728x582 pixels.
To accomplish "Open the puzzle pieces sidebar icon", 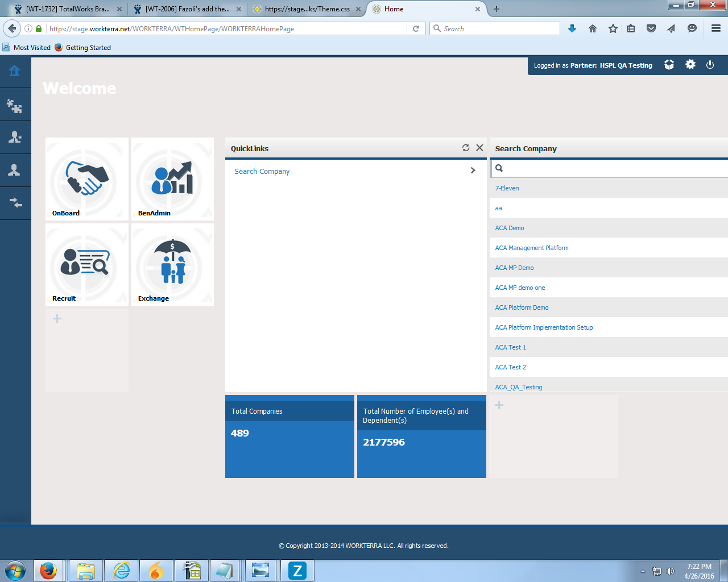I will [15, 106].
